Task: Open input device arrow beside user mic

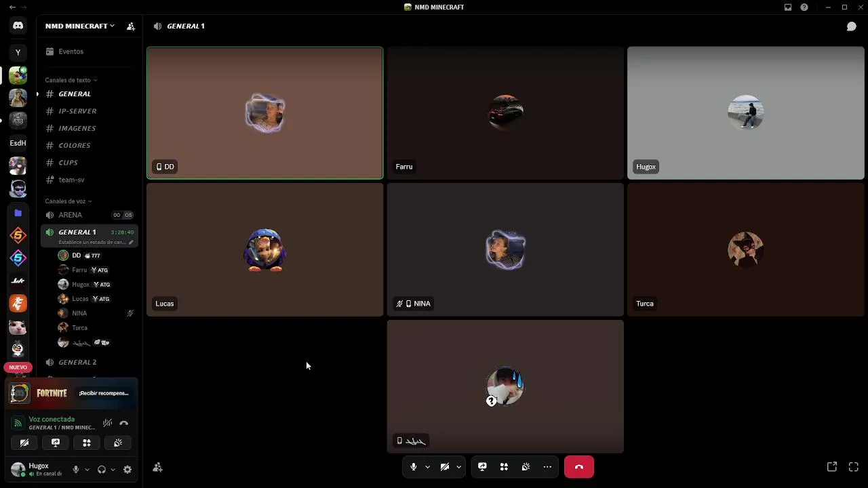Action: [x=87, y=470]
